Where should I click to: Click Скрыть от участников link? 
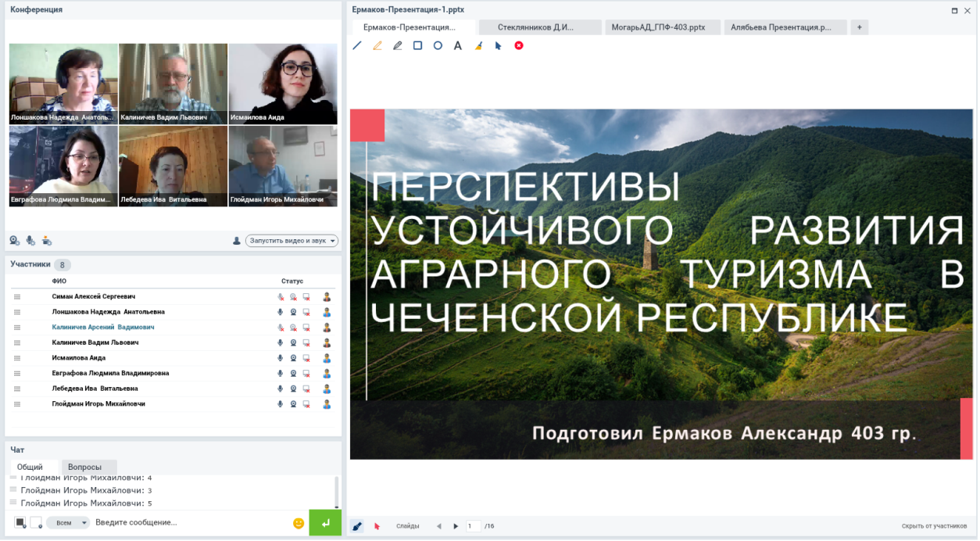tap(934, 526)
